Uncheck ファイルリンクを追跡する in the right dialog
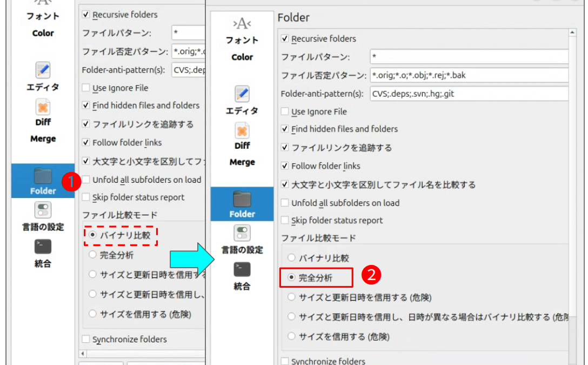The height and width of the screenshot is (365, 588). click(x=285, y=148)
